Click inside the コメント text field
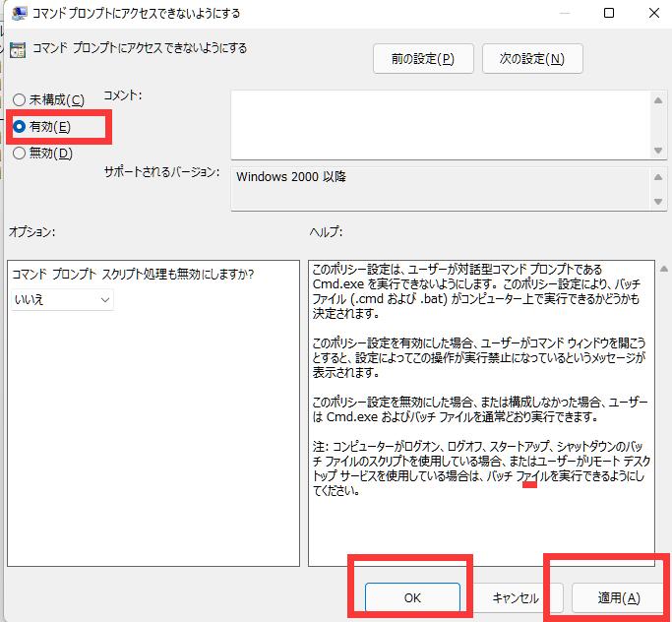Image resolution: width=672 pixels, height=622 pixels. 440,124
